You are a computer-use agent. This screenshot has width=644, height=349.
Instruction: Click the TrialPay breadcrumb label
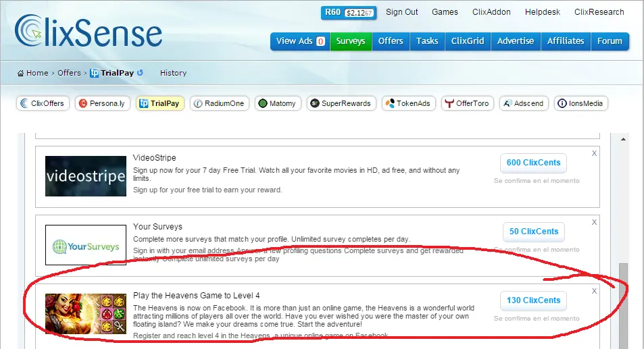coord(117,73)
